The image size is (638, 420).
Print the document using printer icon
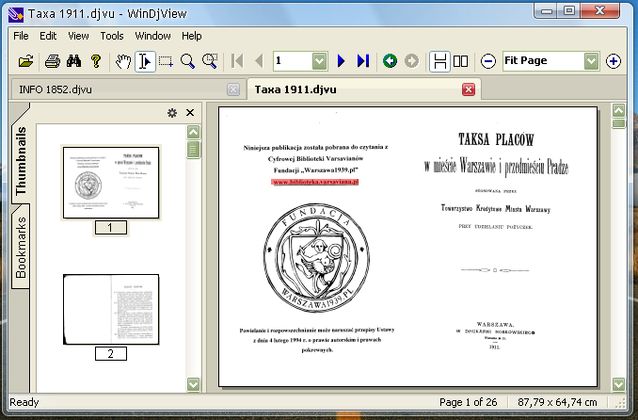52,61
